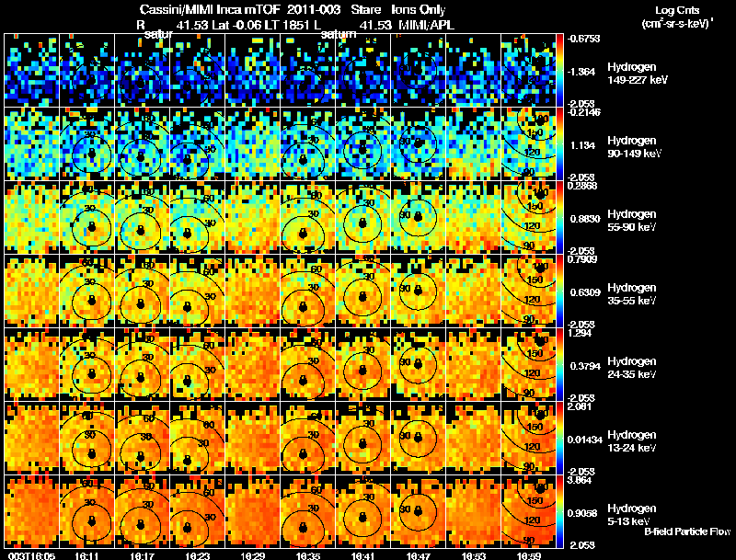Click Saturn marker in 16:35 Hydrogen 5-13 keV panel
This screenshot has height=560, width=736.
click(303, 526)
